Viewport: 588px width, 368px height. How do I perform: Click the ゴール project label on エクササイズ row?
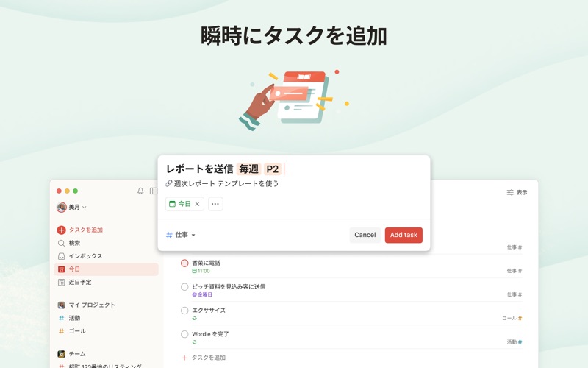coord(509,319)
